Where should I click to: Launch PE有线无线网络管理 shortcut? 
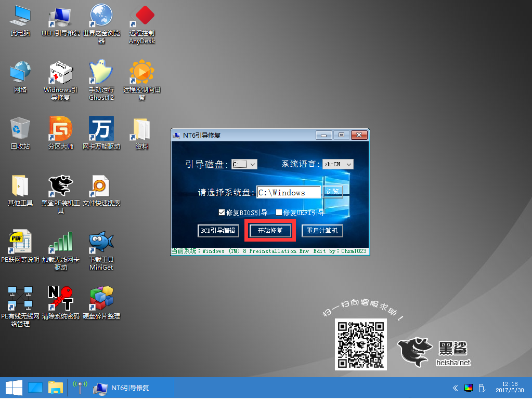pyautogui.click(x=20, y=307)
